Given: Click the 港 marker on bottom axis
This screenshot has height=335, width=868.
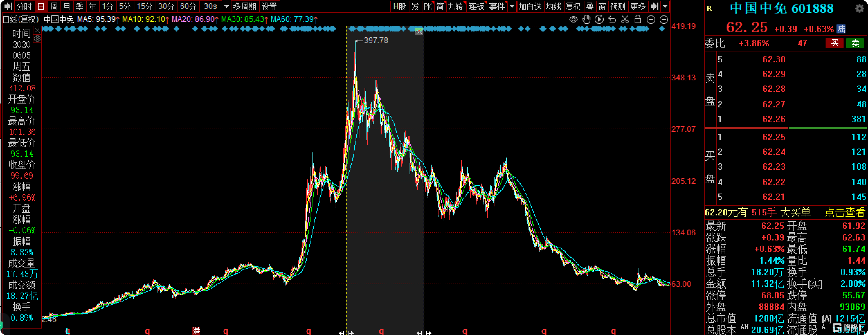Looking at the screenshot, I should (x=196, y=331).
